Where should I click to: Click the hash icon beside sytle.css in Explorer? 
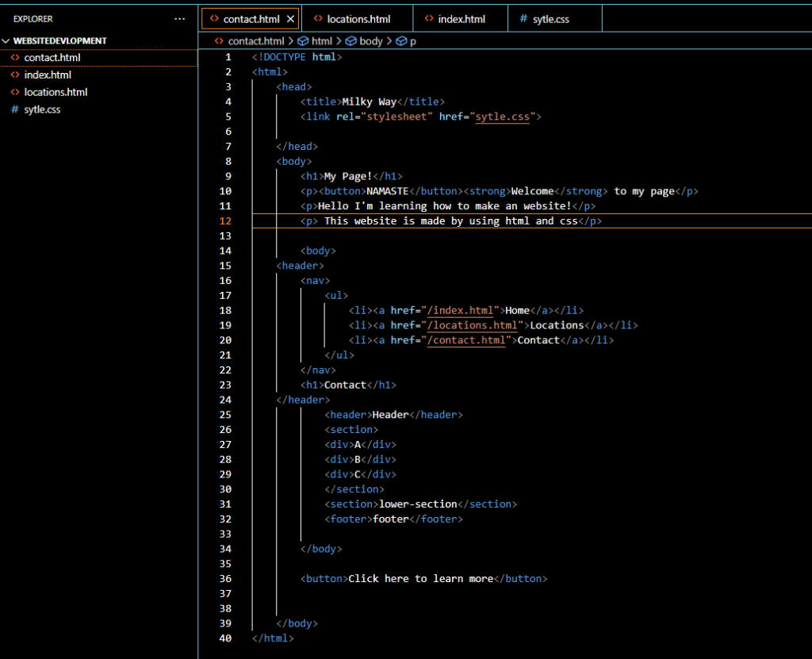coord(14,109)
